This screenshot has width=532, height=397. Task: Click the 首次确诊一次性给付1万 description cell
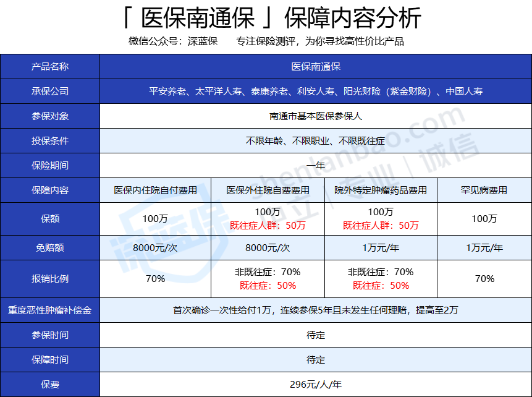(315, 310)
